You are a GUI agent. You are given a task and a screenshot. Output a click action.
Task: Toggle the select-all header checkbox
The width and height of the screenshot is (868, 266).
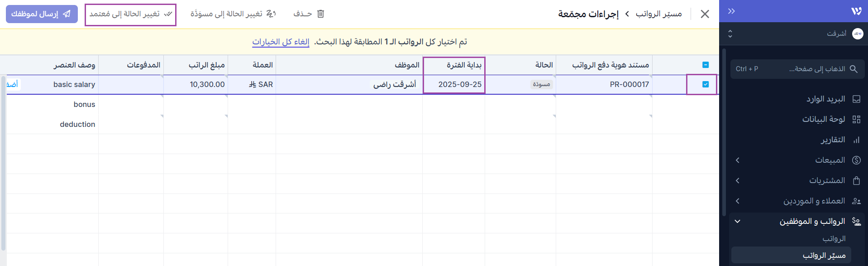pos(705,65)
